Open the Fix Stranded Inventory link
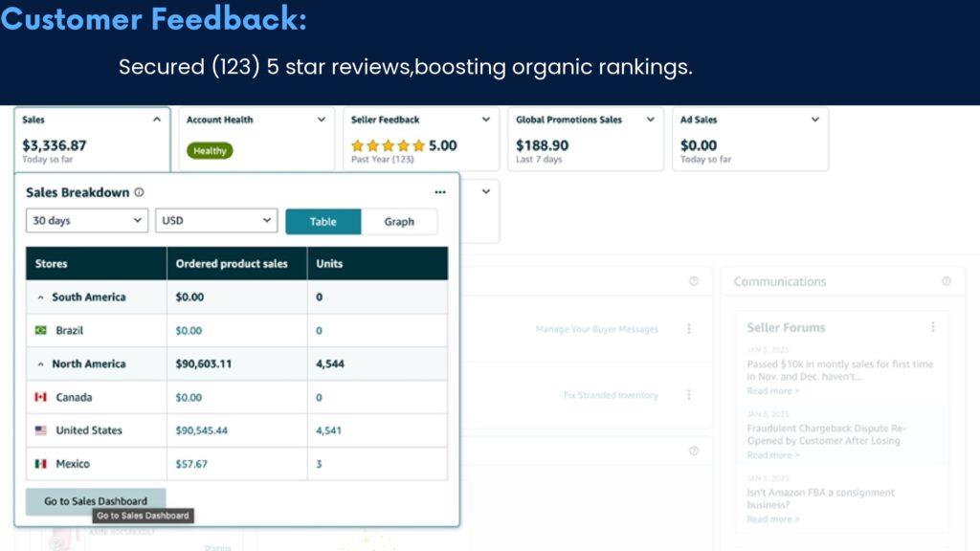Viewport: 980px width, 551px height. tap(611, 395)
